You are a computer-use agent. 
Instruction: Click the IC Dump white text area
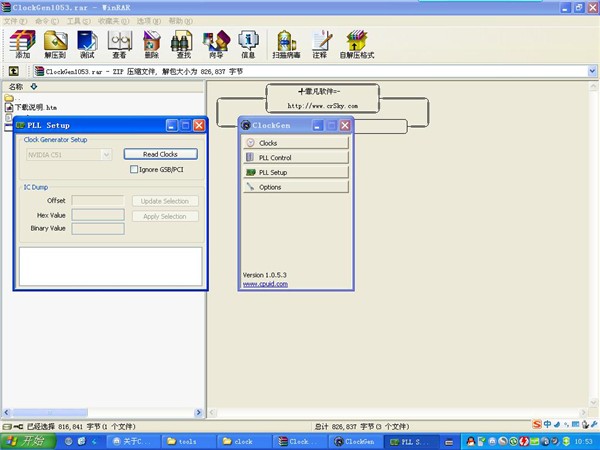tap(111, 266)
